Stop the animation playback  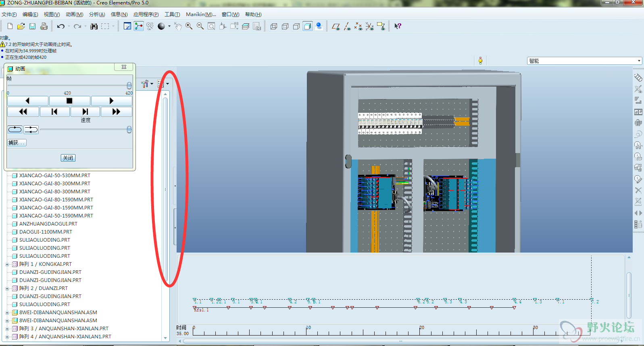pos(69,101)
